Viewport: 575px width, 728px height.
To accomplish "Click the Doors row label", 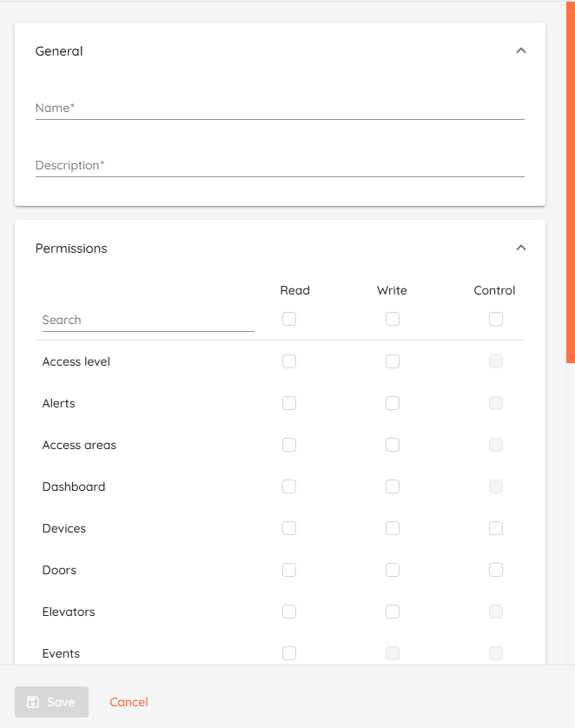I will pyautogui.click(x=59, y=571).
